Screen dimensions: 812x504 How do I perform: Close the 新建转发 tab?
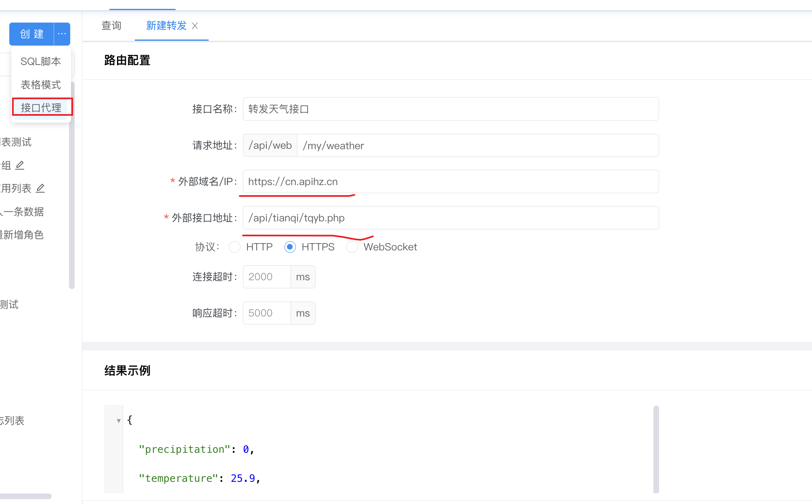point(195,26)
